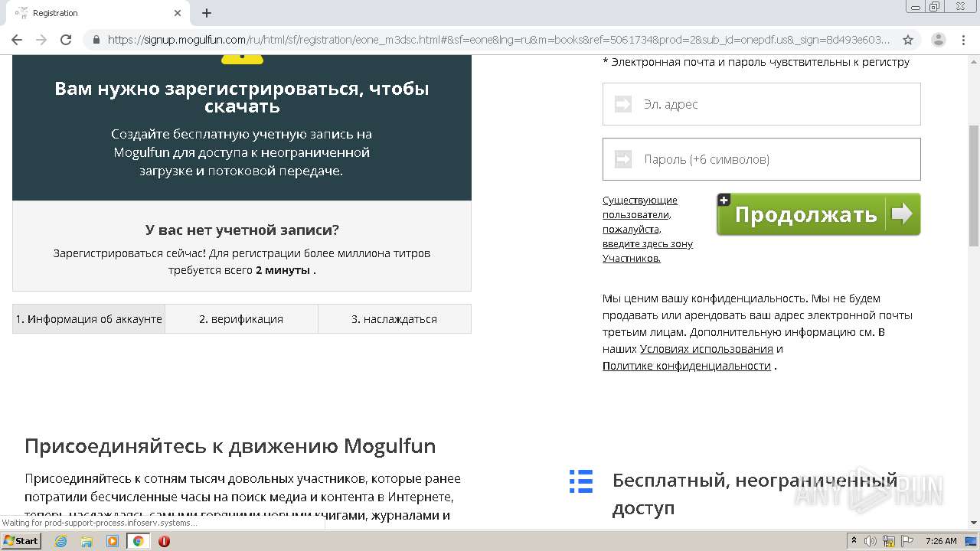Click the Пароль (+6 символов) password field
This screenshot has height=551, width=980.
761,159
